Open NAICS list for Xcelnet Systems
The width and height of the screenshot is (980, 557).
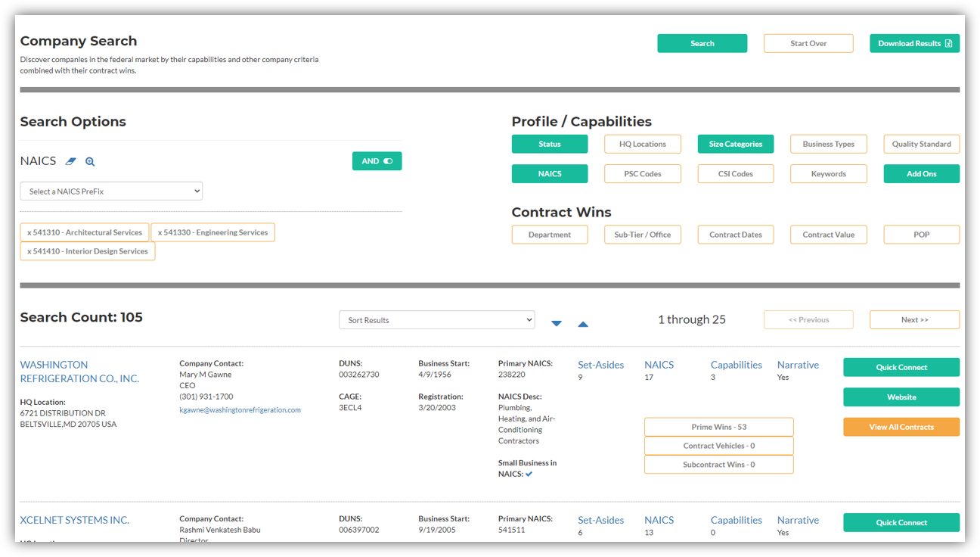coord(659,520)
